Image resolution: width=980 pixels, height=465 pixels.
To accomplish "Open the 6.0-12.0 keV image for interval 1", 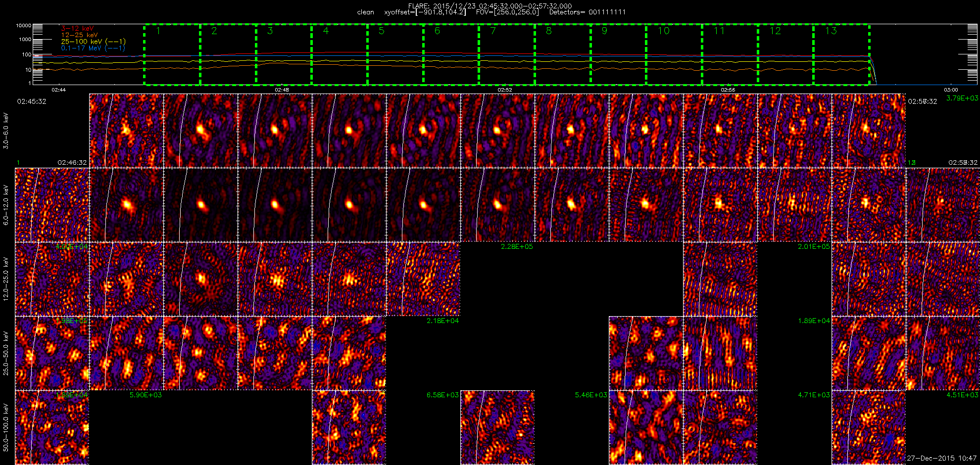I will (x=52, y=205).
